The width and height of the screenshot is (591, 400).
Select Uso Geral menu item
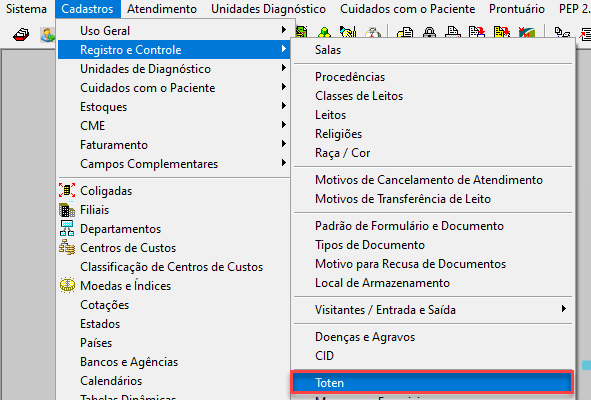174,31
